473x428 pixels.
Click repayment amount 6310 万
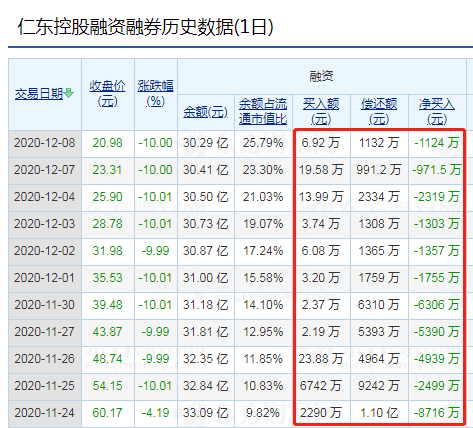[x=379, y=305]
